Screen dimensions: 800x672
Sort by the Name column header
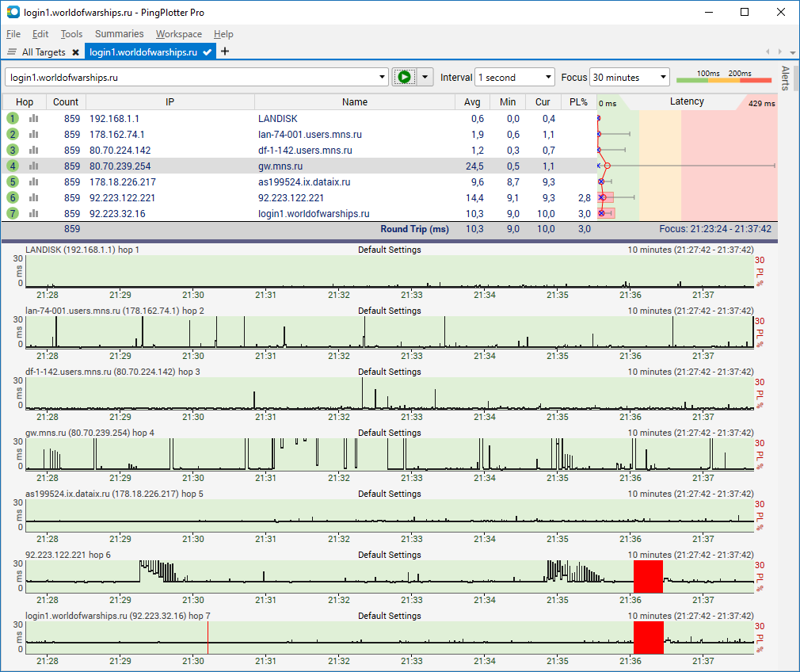pos(355,102)
